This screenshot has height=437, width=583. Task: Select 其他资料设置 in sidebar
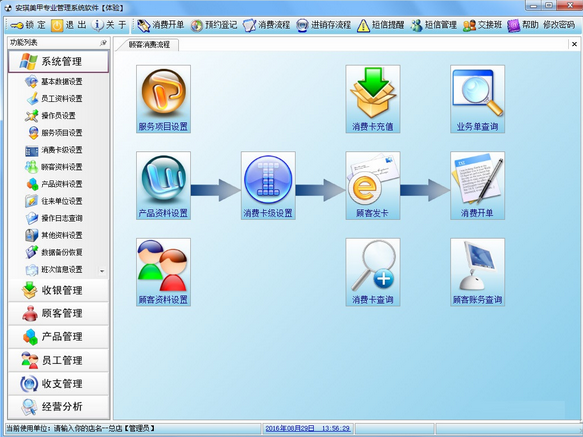54,235
